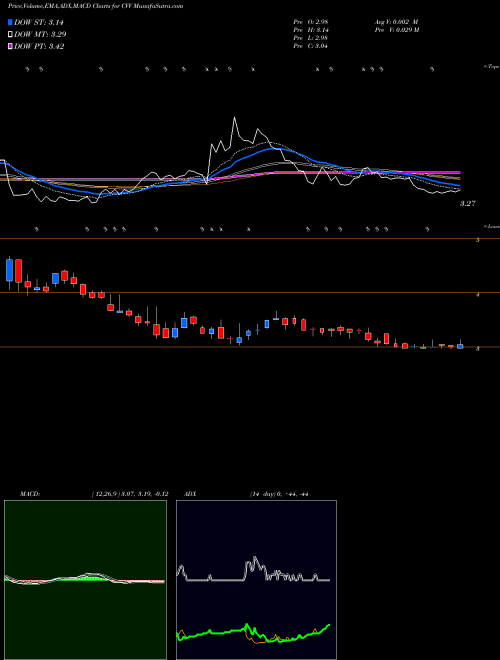Click the magenta DOW PT legend swatch
Image resolution: width=500 pixels, height=660 pixels.
[x=10, y=46]
